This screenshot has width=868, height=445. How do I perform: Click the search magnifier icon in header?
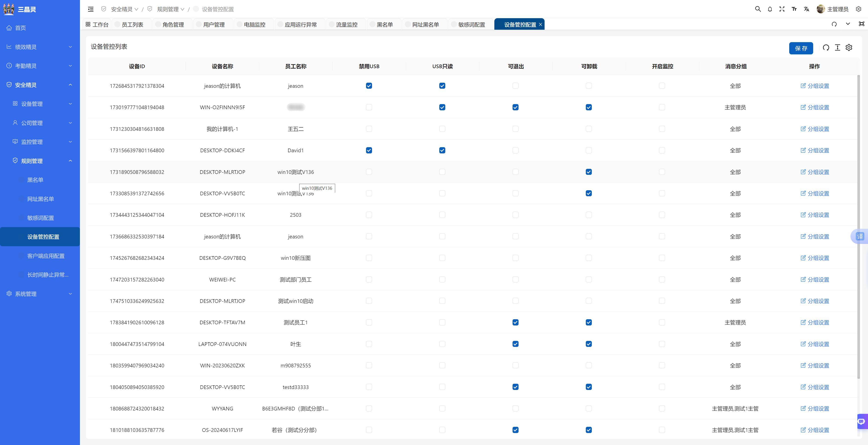tap(758, 9)
